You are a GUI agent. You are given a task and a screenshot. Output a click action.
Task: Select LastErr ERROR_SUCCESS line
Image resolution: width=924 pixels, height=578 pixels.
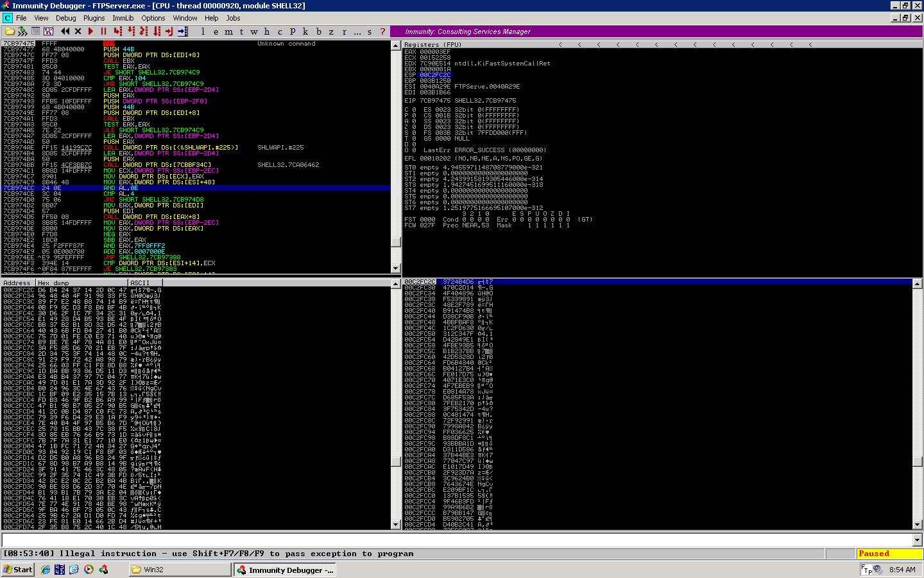[484, 150]
